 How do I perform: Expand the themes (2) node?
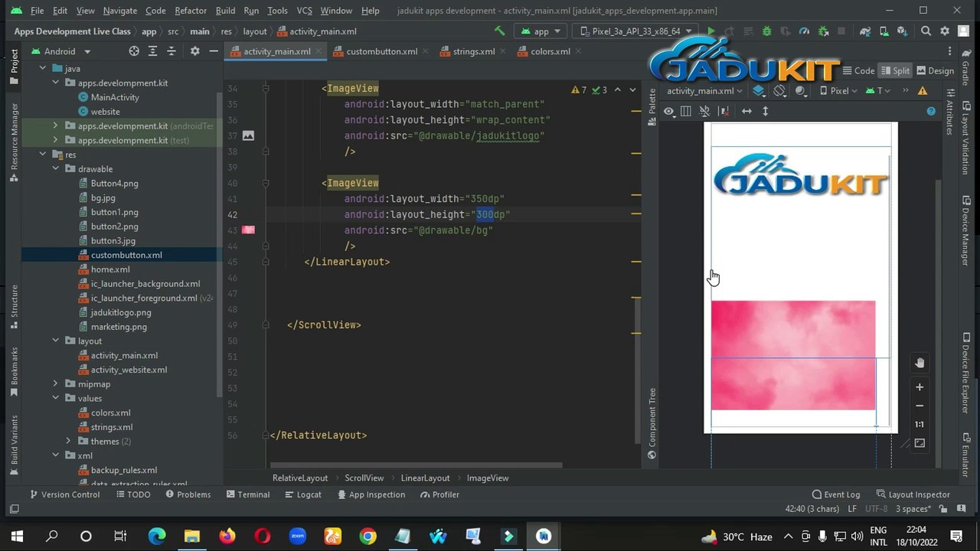(x=69, y=442)
